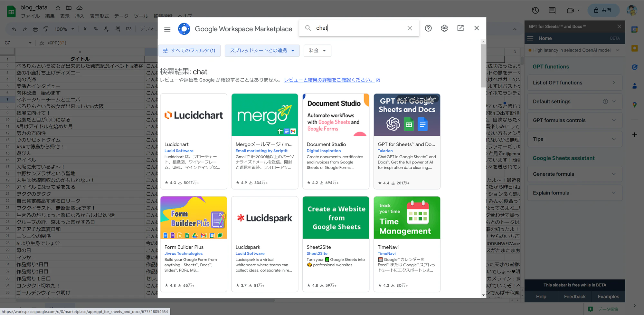Screen dimensions: 644x315
Task: Open the 表示形式 menu
Action: 99,16
